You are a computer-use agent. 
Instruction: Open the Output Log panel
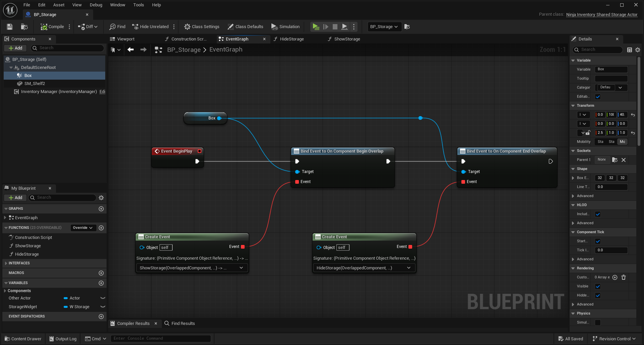[63, 339]
